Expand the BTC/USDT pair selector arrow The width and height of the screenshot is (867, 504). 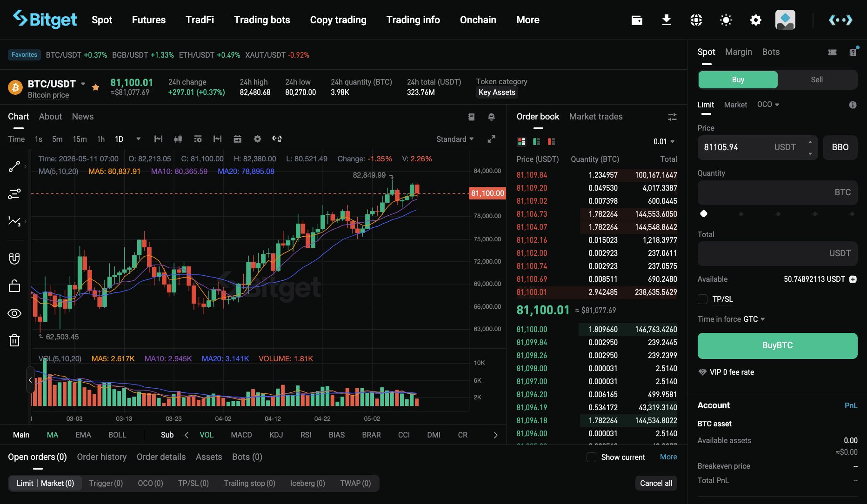pos(83,84)
